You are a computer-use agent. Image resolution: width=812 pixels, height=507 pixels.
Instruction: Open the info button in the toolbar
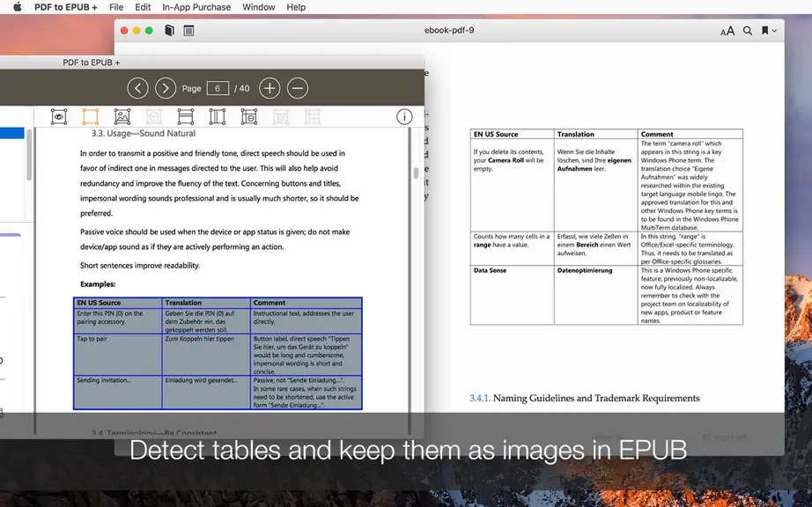(x=404, y=117)
